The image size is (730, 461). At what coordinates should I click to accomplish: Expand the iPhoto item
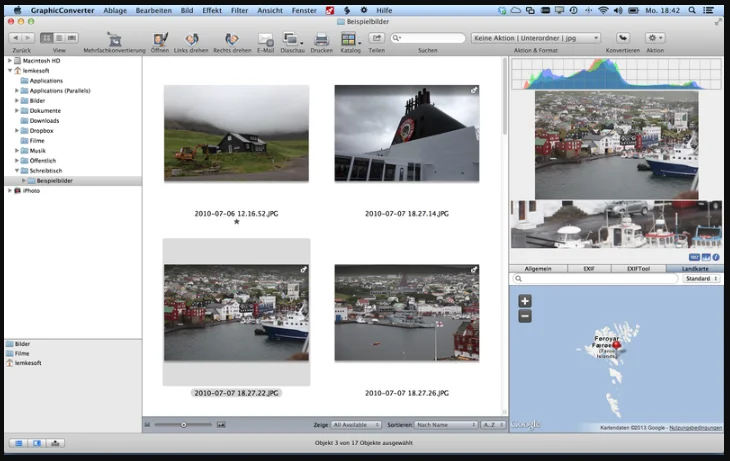(x=10, y=190)
